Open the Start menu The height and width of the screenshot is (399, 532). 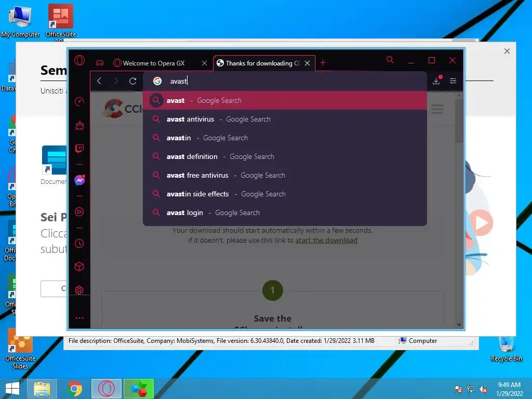(12, 389)
